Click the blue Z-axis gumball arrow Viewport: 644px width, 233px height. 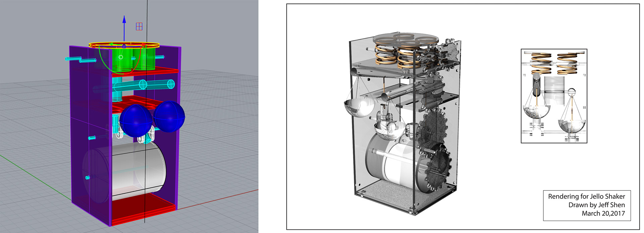tap(124, 28)
